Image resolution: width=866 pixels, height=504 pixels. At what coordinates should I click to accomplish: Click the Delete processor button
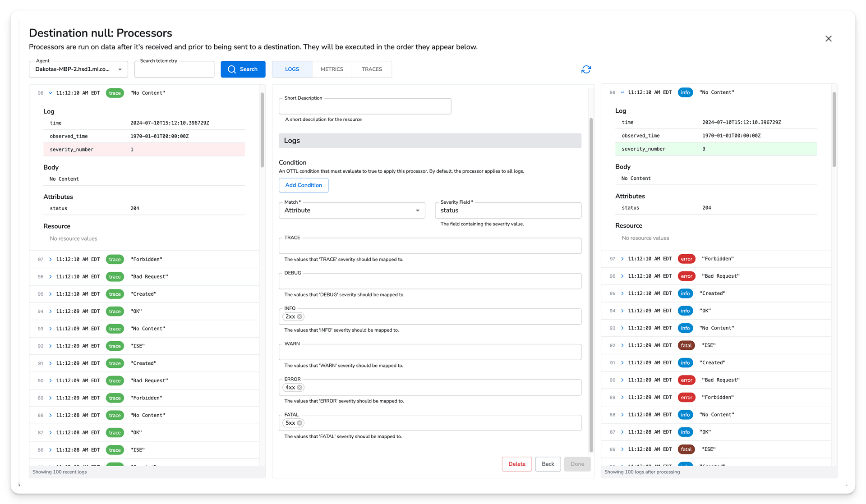click(x=516, y=463)
